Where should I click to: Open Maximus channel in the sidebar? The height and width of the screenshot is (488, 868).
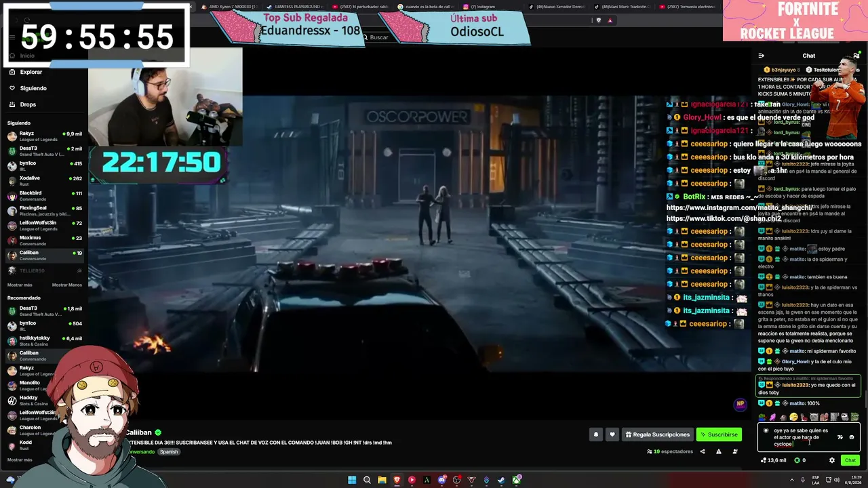[x=44, y=241]
